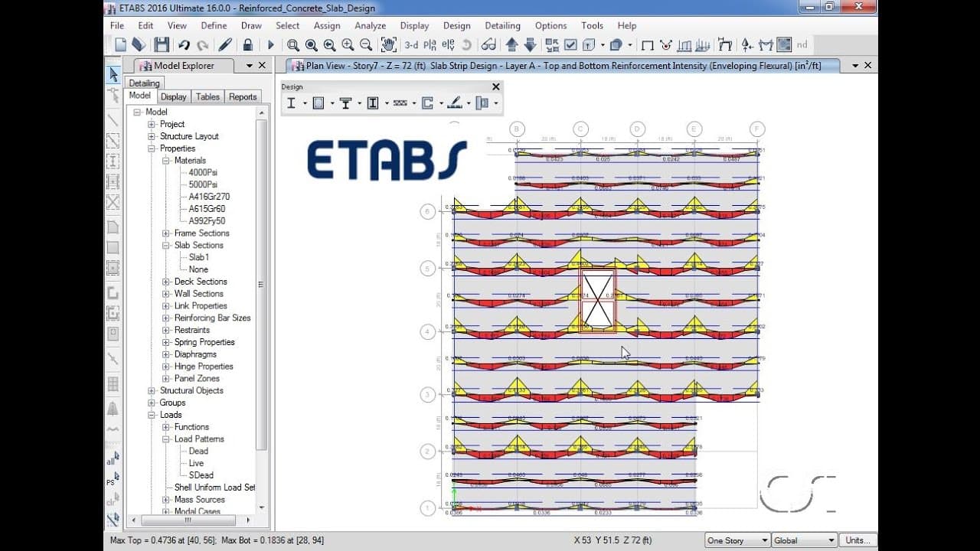Open the Model Explorer panel dropdown arrow
Viewport: 980px width, 551px height.
coord(249,66)
